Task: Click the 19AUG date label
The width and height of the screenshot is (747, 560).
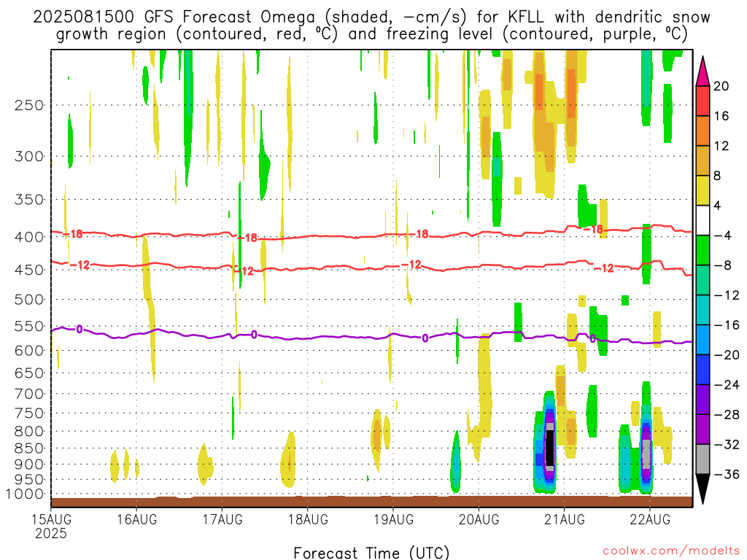Action: coord(393,519)
